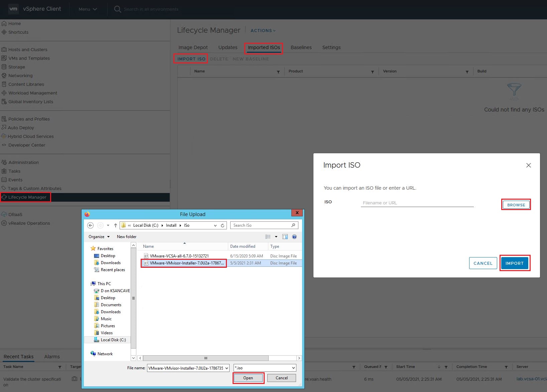Open the *.iso file type dropdown
This screenshot has width=547, height=392.
click(265, 368)
